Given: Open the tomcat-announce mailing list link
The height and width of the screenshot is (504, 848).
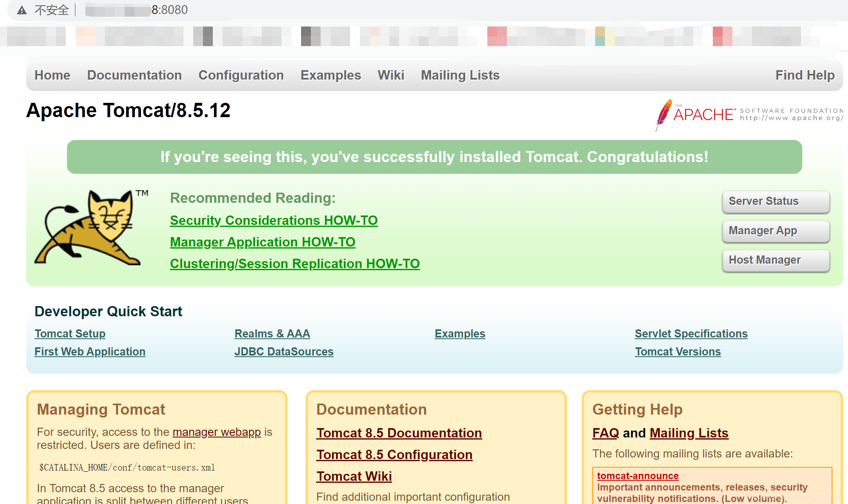Looking at the screenshot, I should pos(638,475).
